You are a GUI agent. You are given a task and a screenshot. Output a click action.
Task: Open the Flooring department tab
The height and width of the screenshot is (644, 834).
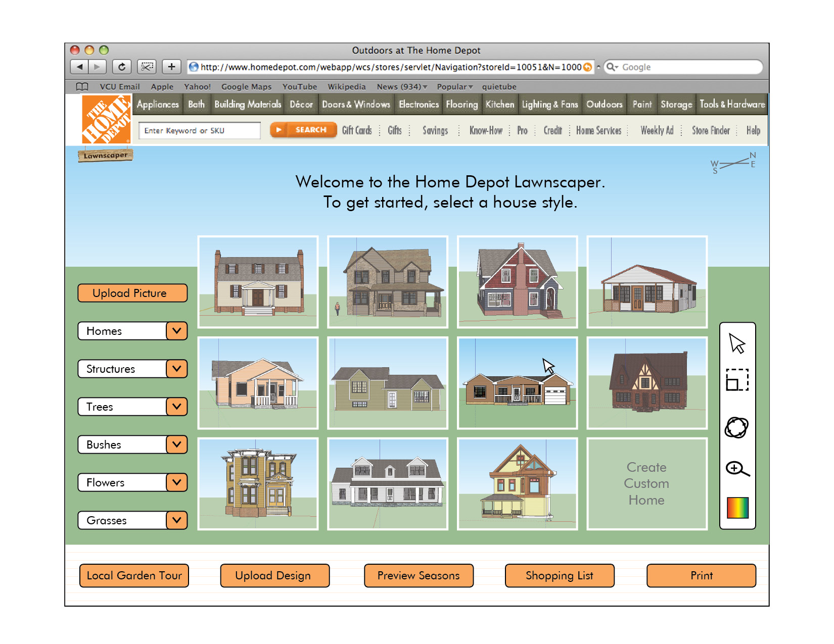[x=461, y=105]
